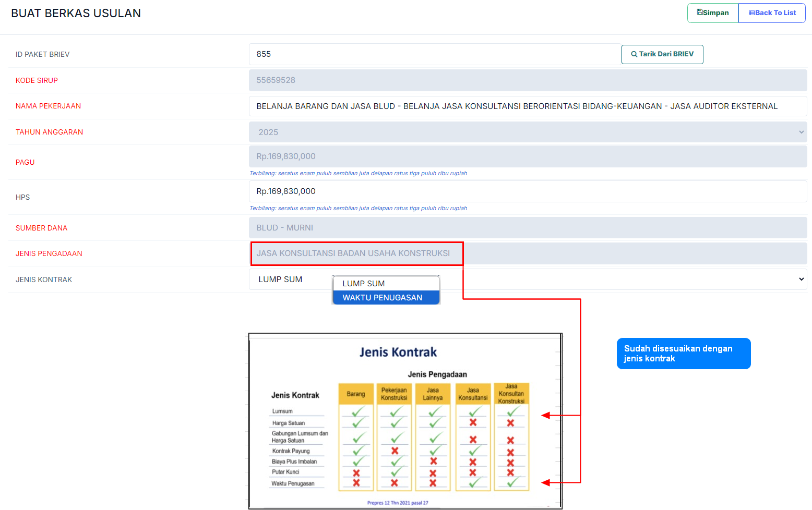Image resolution: width=812 pixels, height=510 pixels.
Task: Choose WAKTU PENUGASAN option in list
Action: coord(386,298)
